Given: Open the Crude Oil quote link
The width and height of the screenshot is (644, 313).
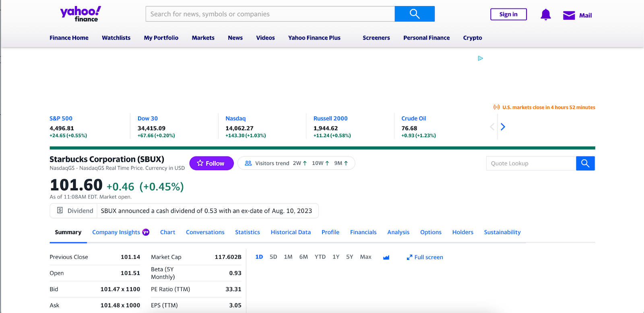Looking at the screenshot, I should (414, 118).
